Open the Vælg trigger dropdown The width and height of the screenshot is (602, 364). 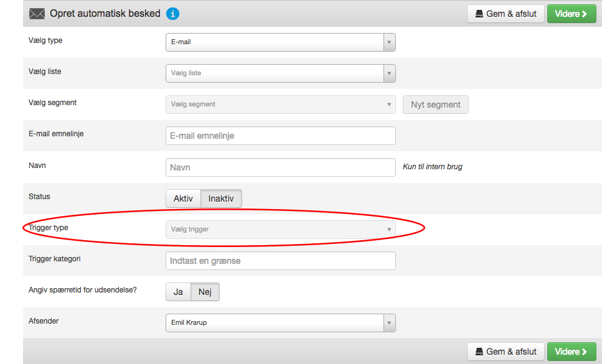point(281,230)
